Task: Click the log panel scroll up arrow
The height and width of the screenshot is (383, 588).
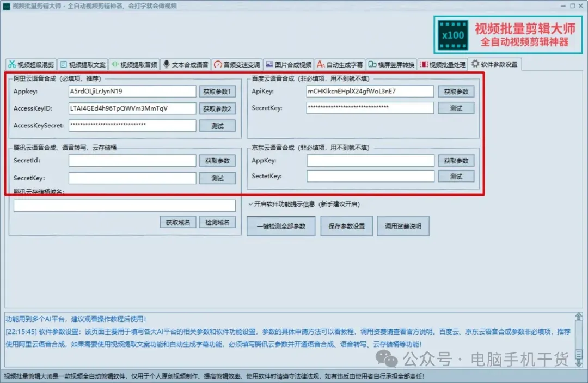Action: pyautogui.click(x=579, y=316)
